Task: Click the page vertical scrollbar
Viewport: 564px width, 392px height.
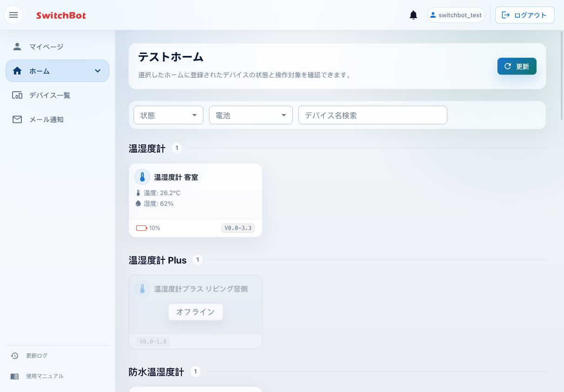Action: click(x=562, y=75)
